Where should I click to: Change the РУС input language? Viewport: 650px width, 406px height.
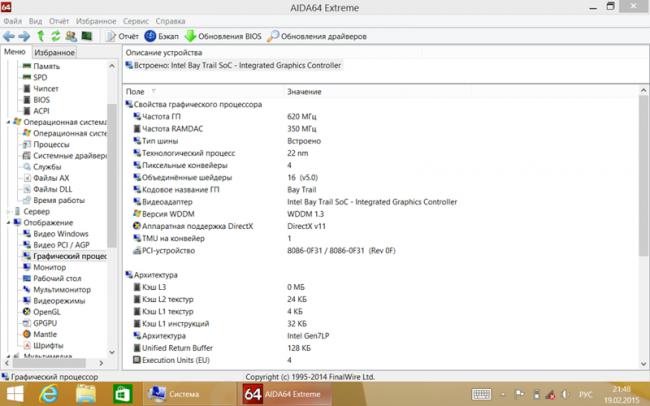tap(586, 394)
